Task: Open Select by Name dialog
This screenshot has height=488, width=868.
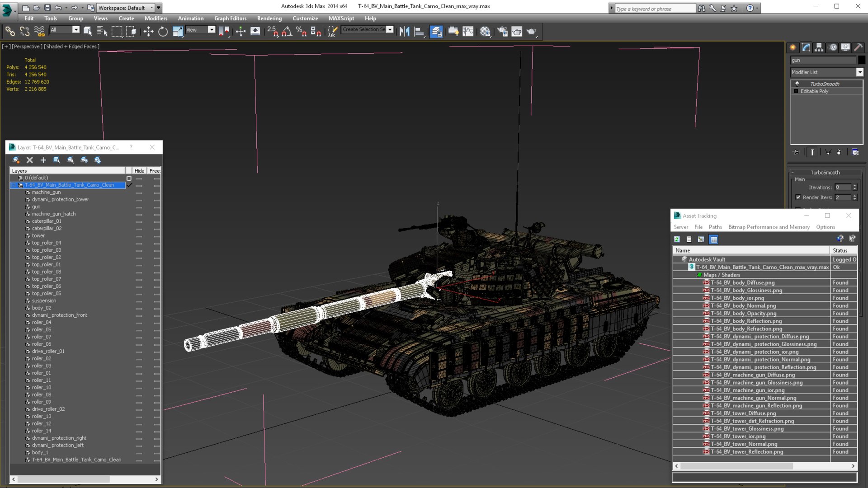Action: [x=102, y=31]
